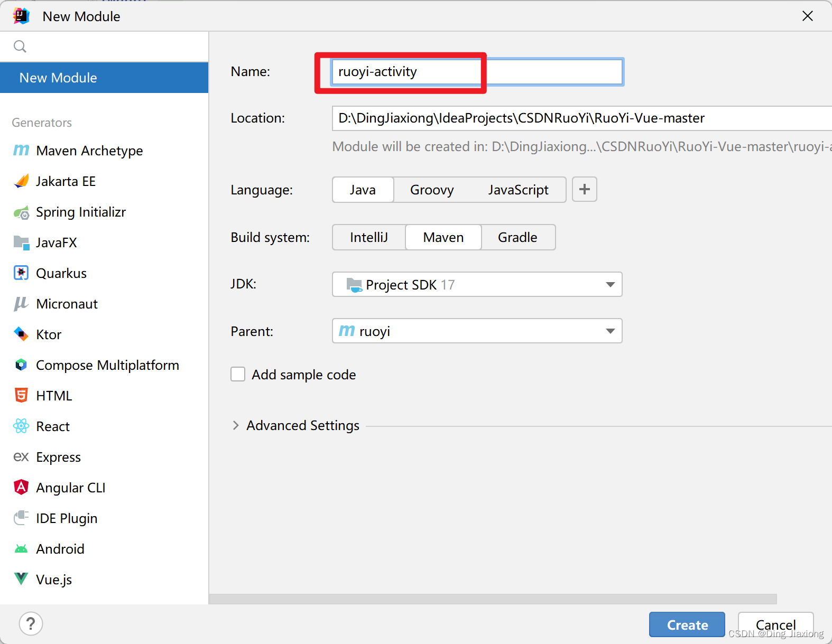This screenshot has height=644, width=832.
Task: Select JavaScript as the language
Action: [518, 190]
